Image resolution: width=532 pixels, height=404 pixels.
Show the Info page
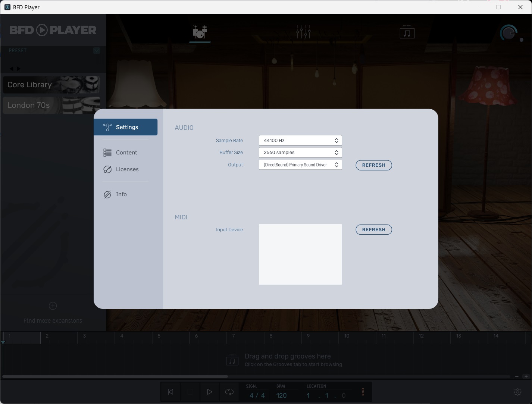pyautogui.click(x=121, y=194)
